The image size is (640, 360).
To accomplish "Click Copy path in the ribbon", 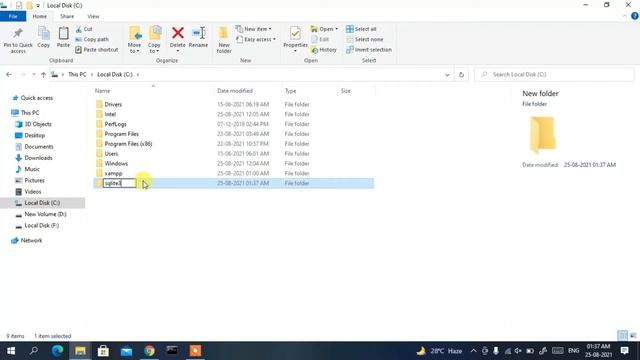I will tap(92, 40).
